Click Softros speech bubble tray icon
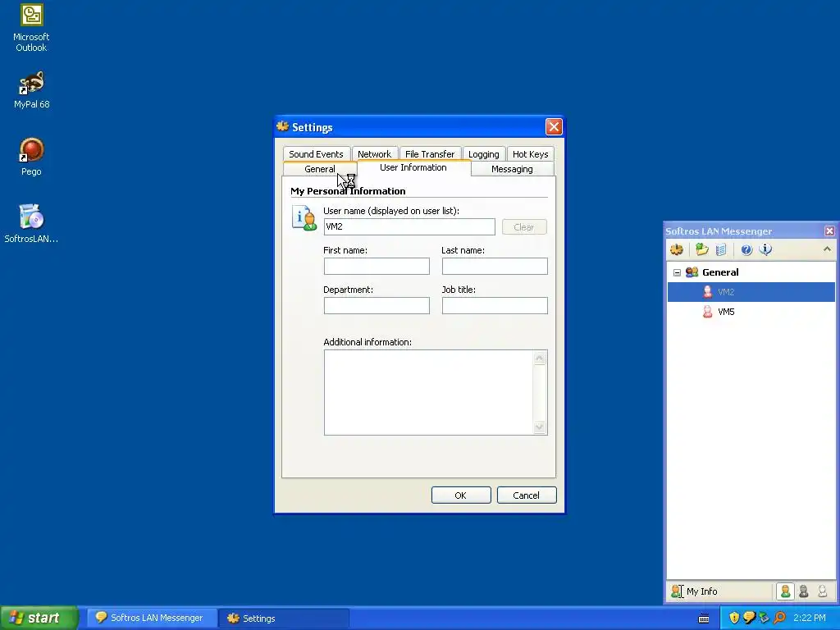This screenshot has height=630, width=840. pyautogui.click(x=750, y=618)
